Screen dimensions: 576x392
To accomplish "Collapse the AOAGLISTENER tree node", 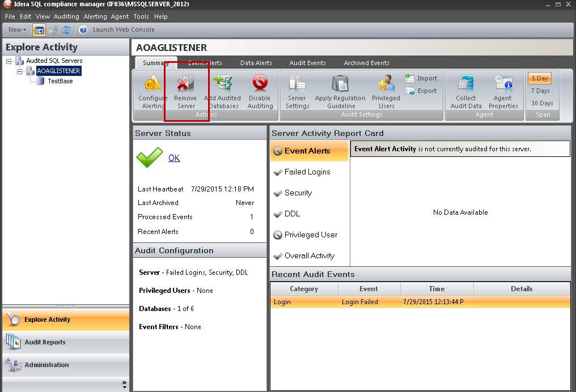I will 19,71.
